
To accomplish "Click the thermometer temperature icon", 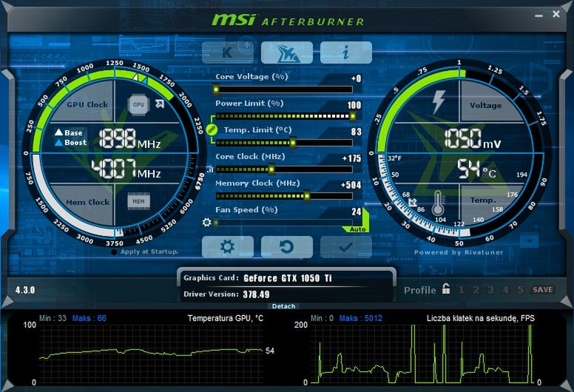I will [438, 203].
